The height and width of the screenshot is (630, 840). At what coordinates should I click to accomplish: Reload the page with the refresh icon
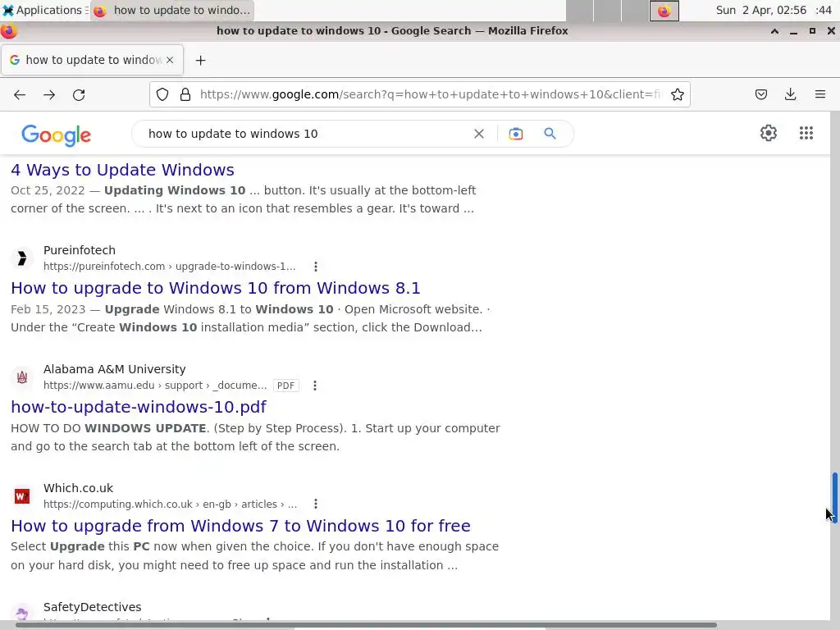pos(79,95)
